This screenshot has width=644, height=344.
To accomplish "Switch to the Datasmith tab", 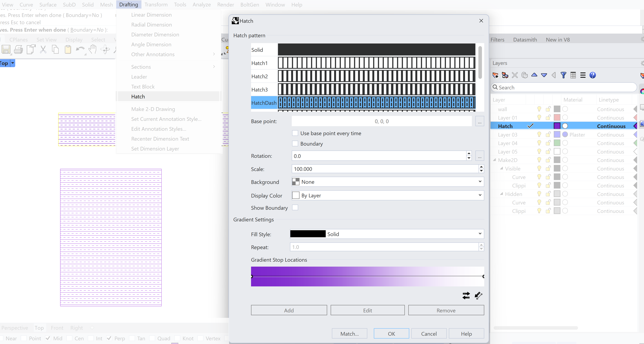I will (x=525, y=40).
